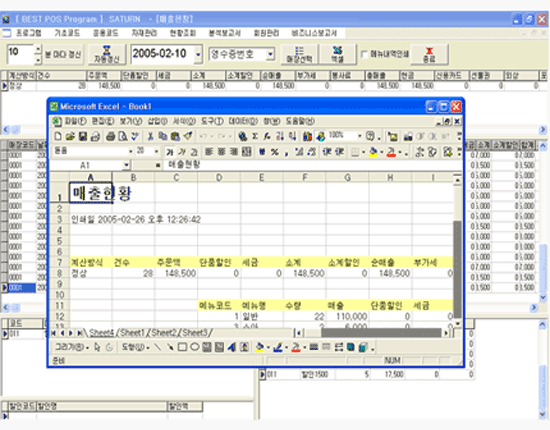Pick the yellow Fill Color button in formatting toolbar
Viewport: 550px width, 430px height.
click(373, 152)
